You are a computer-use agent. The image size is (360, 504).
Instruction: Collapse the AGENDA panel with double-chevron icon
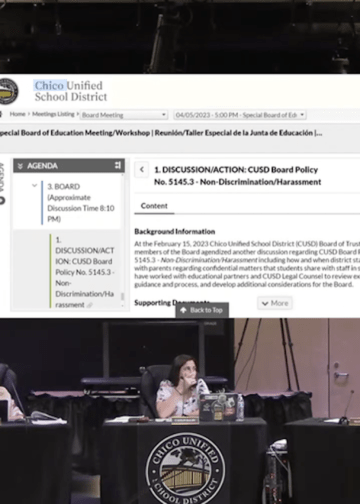(20, 166)
